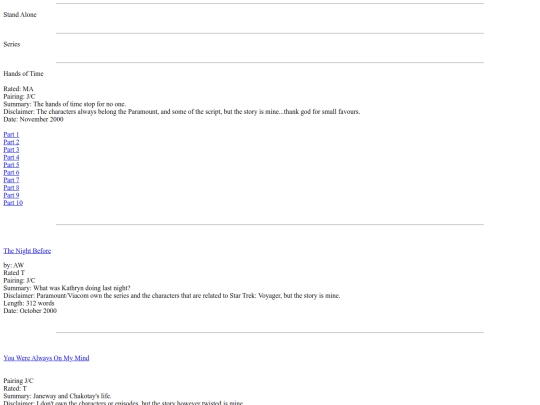Viewport: 540px width, 405px height.
Task: Open the Part 2 link
Action: click(11, 142)
